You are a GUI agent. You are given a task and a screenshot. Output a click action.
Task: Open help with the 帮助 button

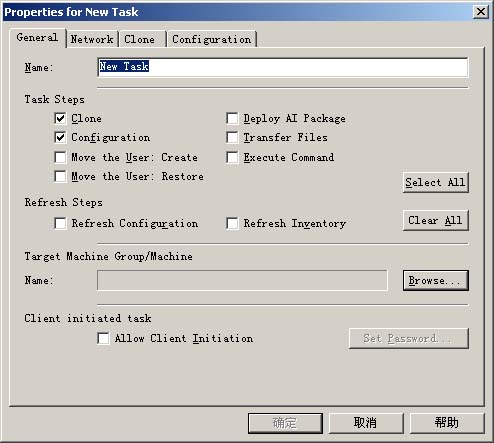click(x=447, y=423)
